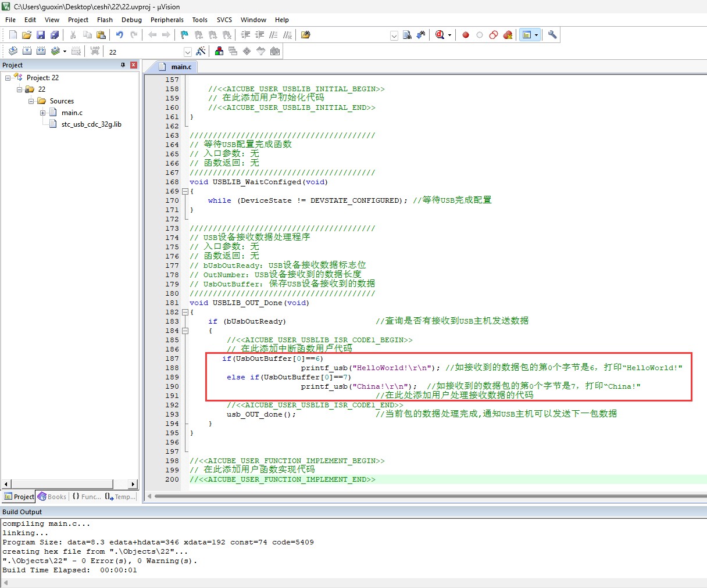Open Configuration wrench icon

[x=552, y=35]
